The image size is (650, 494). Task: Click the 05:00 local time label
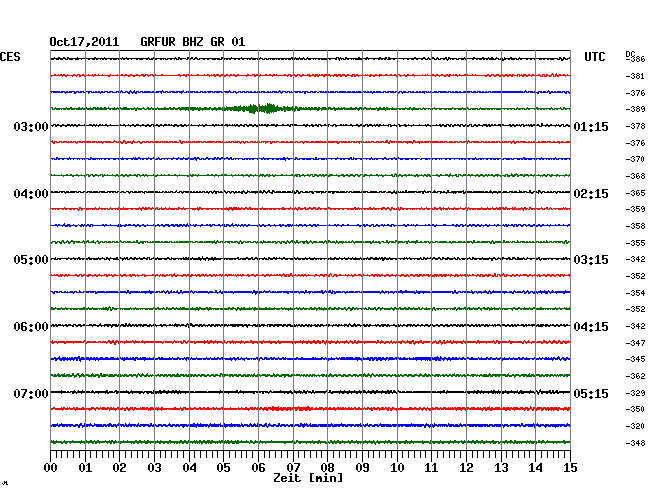coord(31,260)
